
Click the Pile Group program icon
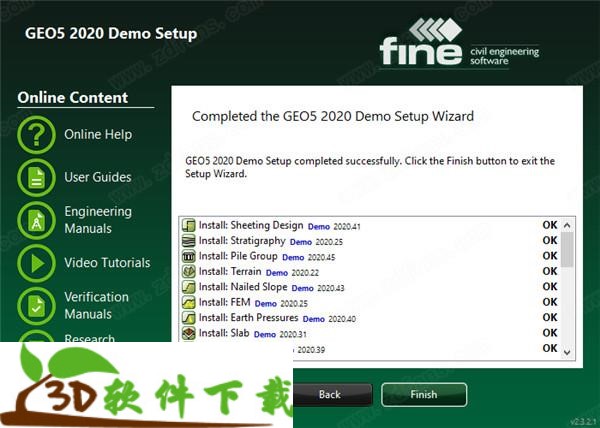[189, 256]
